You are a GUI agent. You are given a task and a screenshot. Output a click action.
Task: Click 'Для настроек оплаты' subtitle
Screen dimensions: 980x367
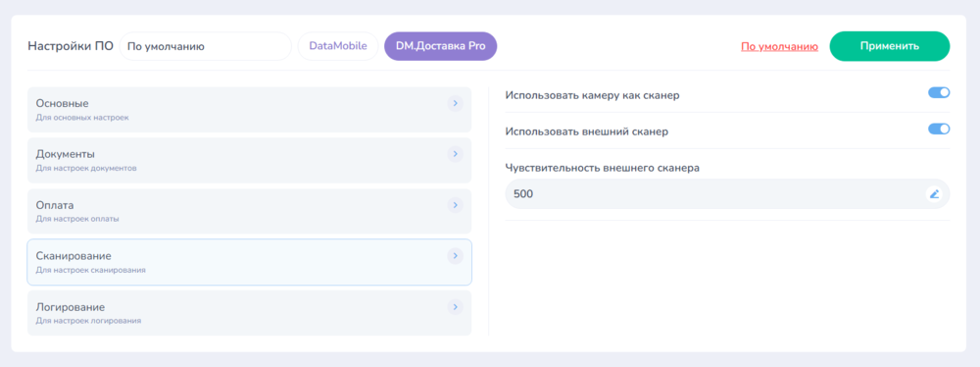(x=77, y=219)
